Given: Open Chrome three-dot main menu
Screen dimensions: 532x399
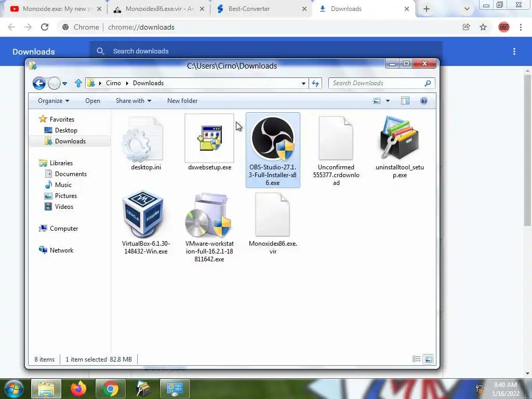Looking at the screenshot, I should tap(521, 27).
